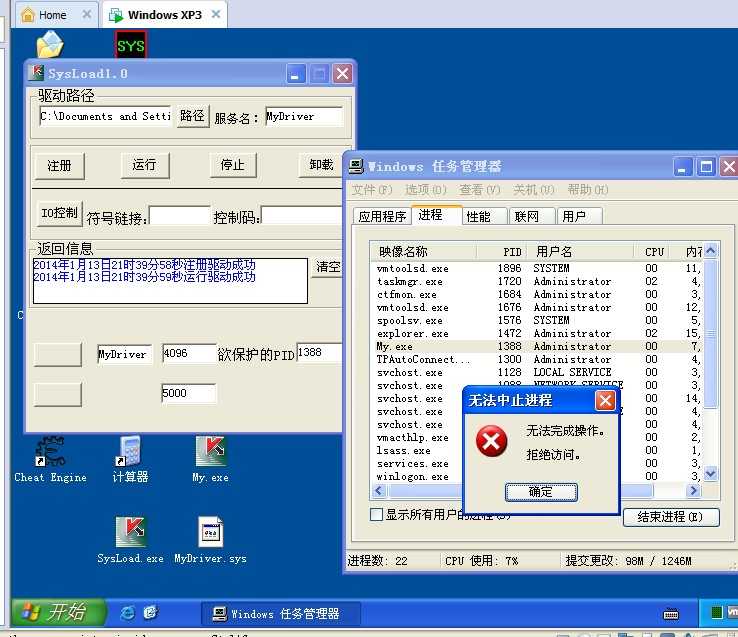Close the Windows XP3 tab
This screenshot has height=637, width=738.
pos(216,15)
